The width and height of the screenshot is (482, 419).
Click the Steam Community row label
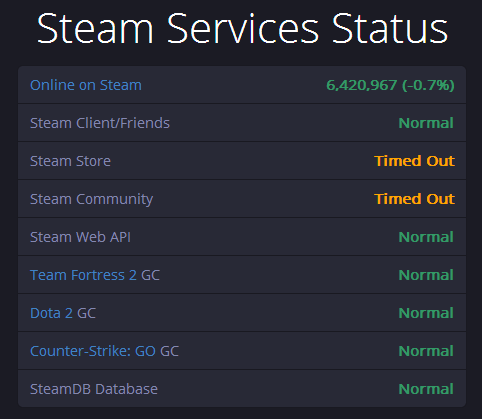click(x=91, y=199)
